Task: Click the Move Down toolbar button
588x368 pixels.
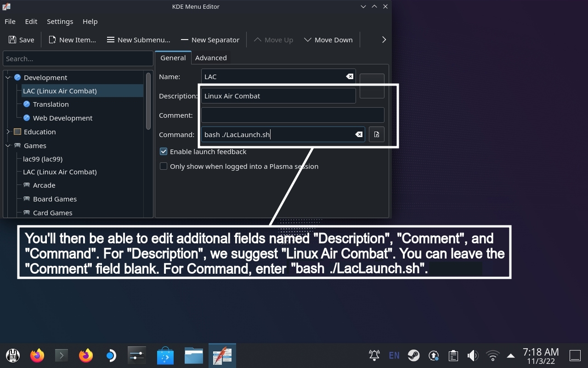Action: (328, 40)
